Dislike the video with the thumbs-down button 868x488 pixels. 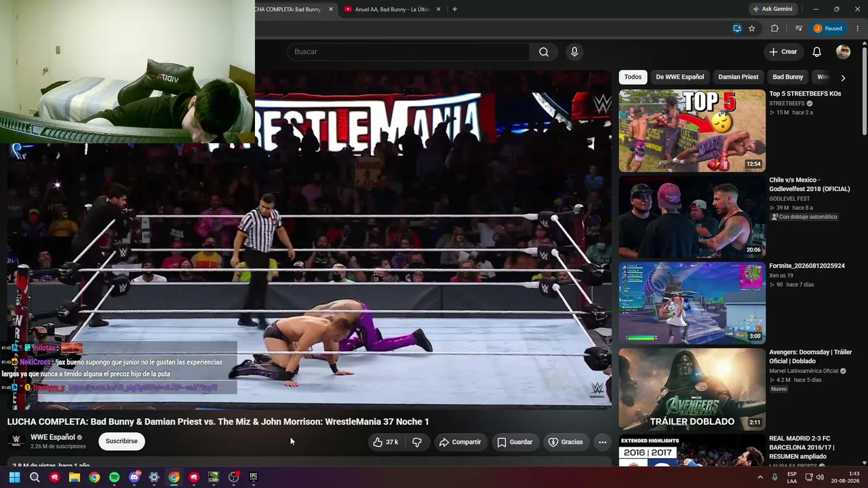pyautogui.click(x=417, y=442)
